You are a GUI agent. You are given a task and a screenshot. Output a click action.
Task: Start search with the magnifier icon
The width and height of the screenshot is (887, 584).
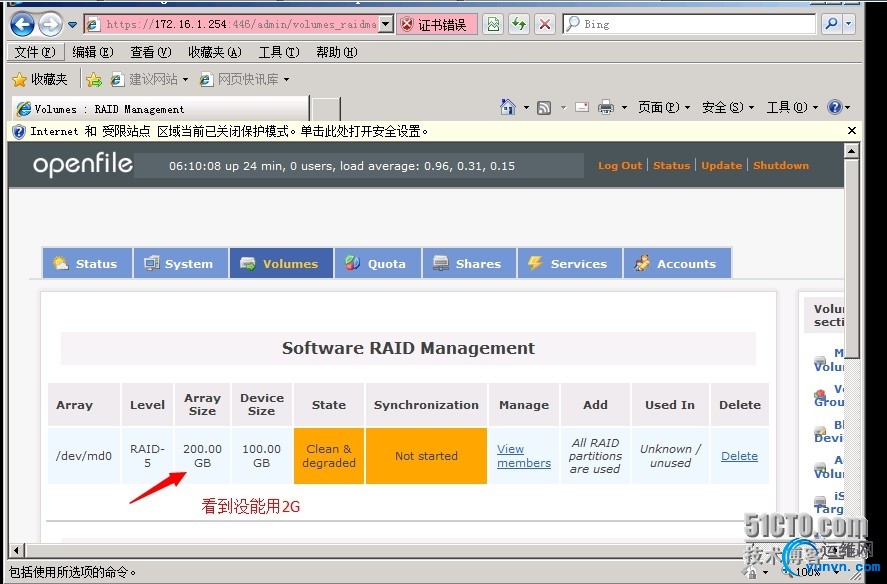(x=831, y=24)
